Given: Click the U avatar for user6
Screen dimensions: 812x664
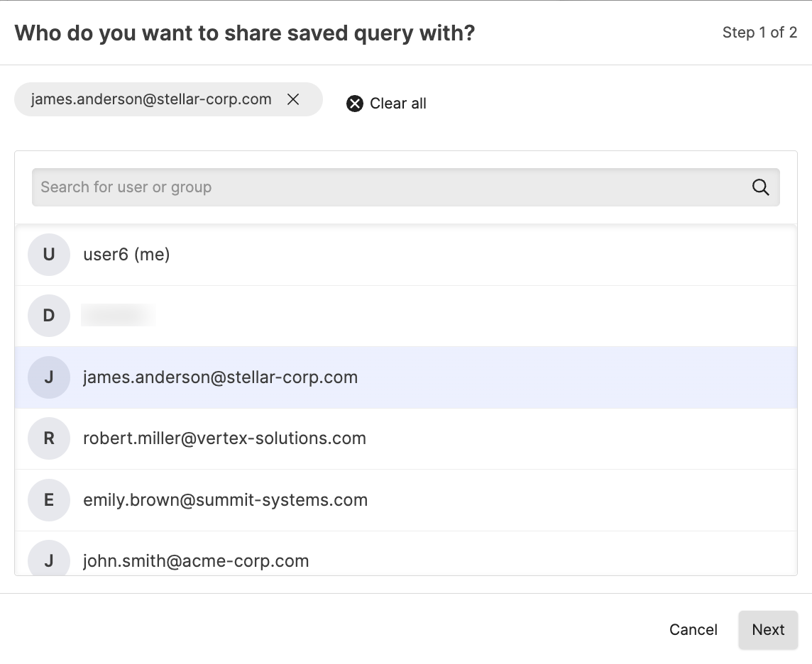Looking at the screenshot, I should click(49, 255).
